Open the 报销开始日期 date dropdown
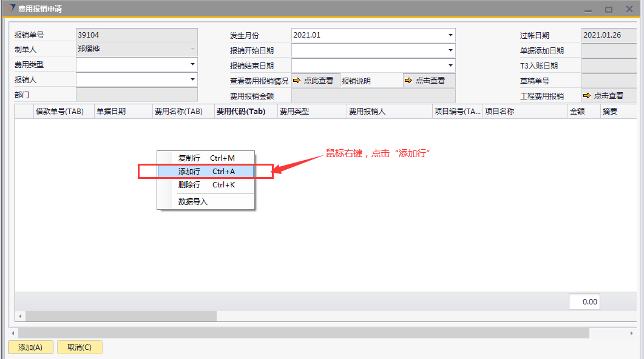Image resolution: width=644 pixels, height=359 pixels. click(x=450, y=50)
